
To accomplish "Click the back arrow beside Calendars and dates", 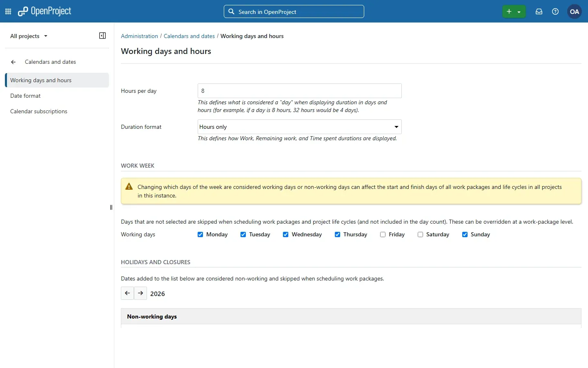I will (x=13, y=62).
